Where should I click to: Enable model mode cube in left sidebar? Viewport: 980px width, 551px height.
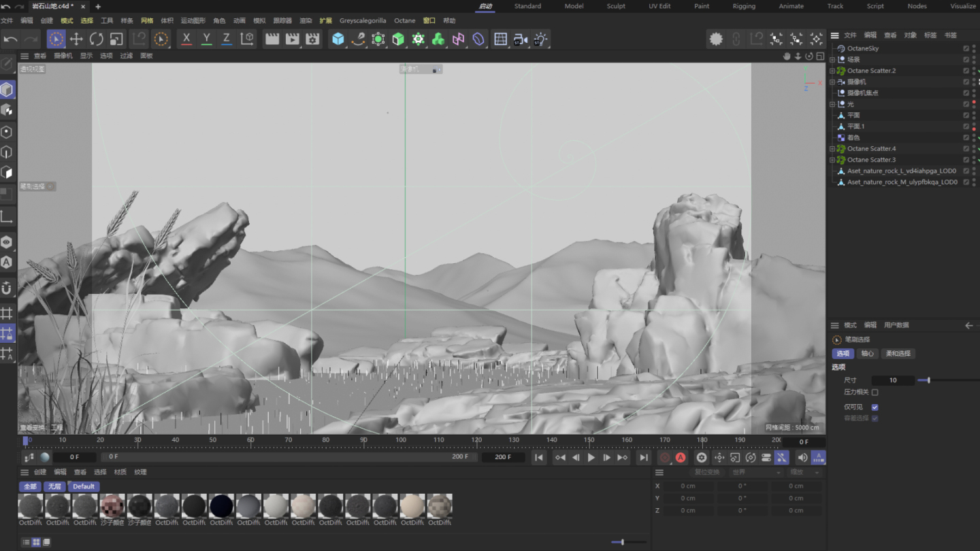tap(7, 90)
